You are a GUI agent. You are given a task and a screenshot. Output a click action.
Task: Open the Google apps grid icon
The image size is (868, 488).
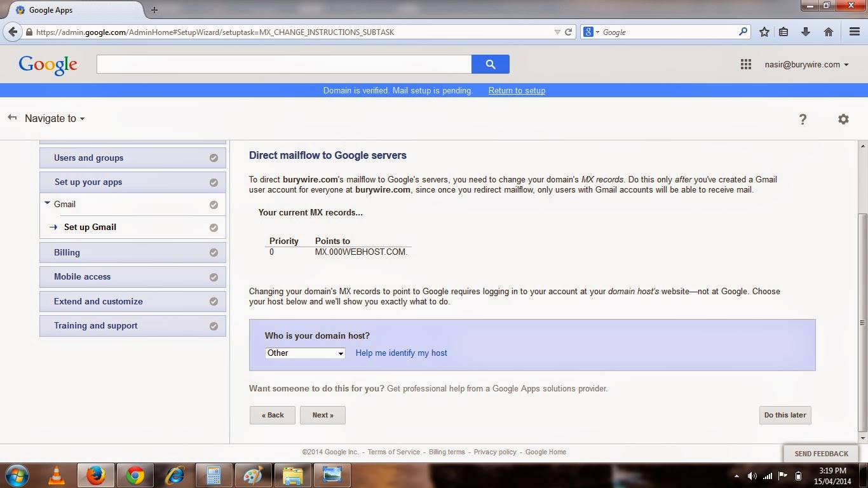[746, 64]
